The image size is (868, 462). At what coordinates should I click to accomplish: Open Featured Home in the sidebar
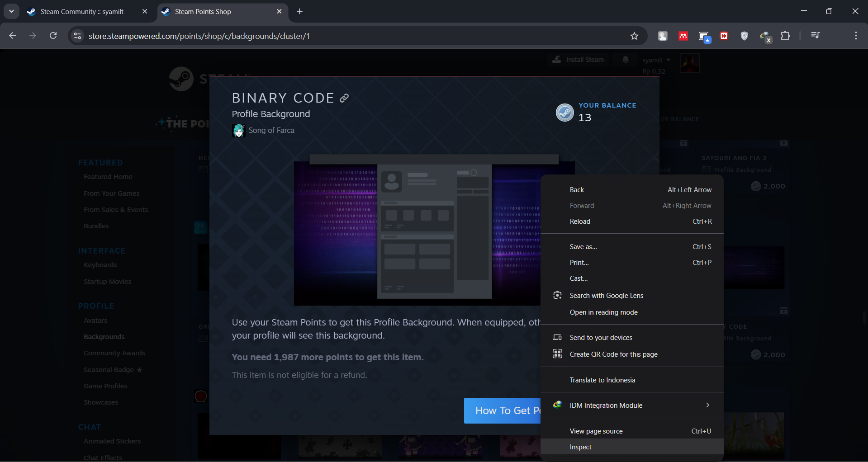pos(108,177)
